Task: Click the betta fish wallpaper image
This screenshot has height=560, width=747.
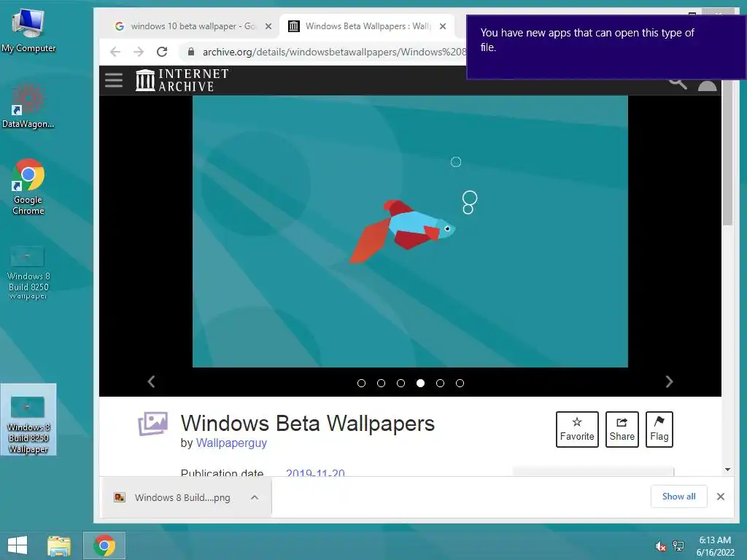Action: [x=410, y=231]
